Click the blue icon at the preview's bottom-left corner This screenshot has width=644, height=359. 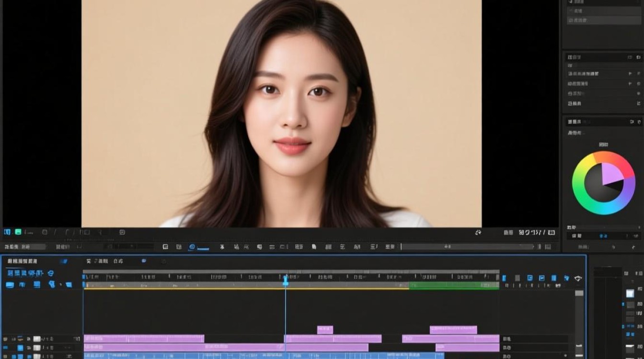[7, 232]
